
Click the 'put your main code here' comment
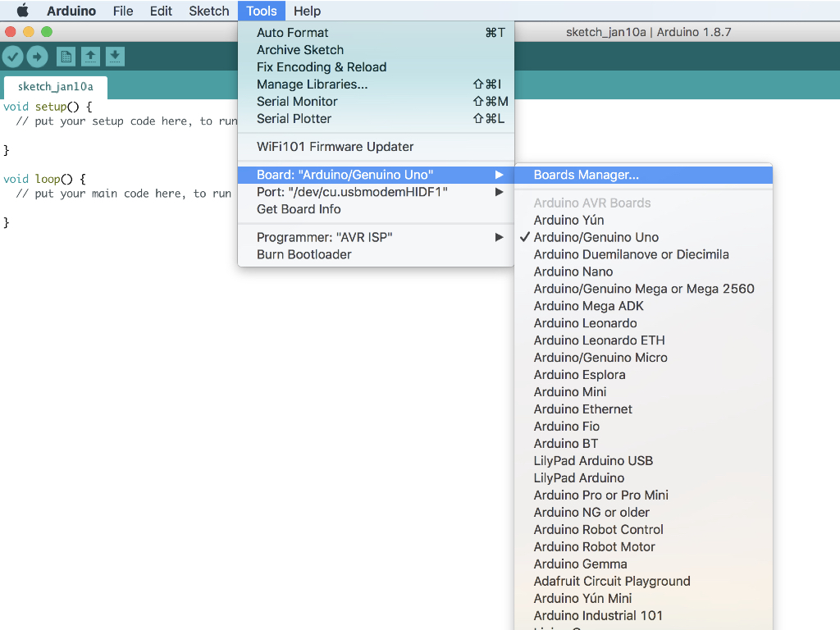tap(124, 194)
